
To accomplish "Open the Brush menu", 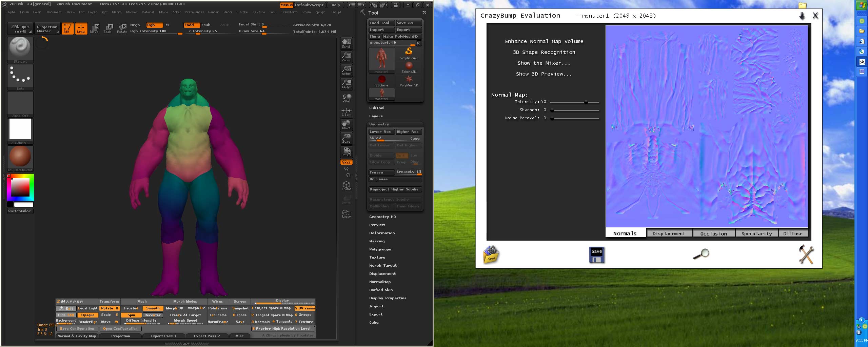I will point(24,12).
